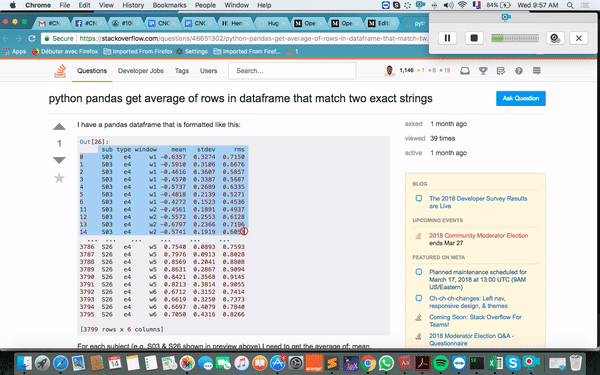Click the recorder audio level meter
This screenshot has height=375, width=600.
click(515, 38)
